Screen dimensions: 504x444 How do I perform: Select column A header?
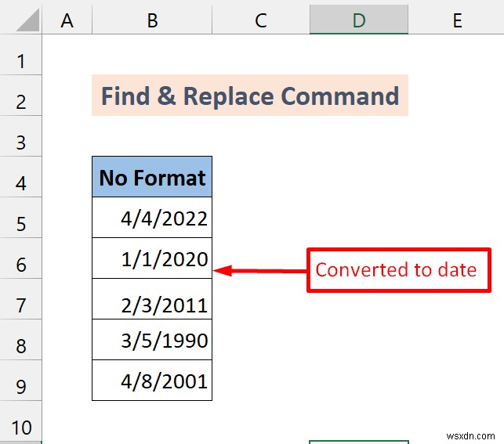(67, 20)
